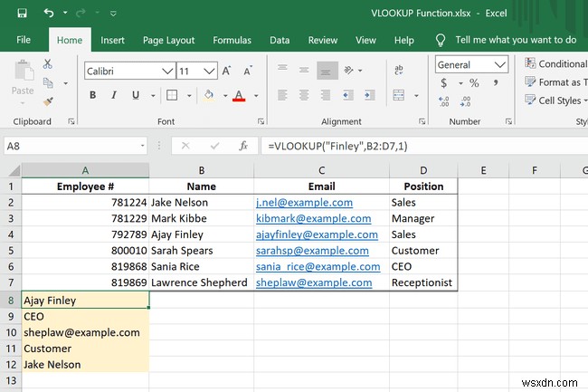This screenshot has width=588, height=392.
Task: Customize the Quick Access Toolbar
Action: tap(113, 14)
